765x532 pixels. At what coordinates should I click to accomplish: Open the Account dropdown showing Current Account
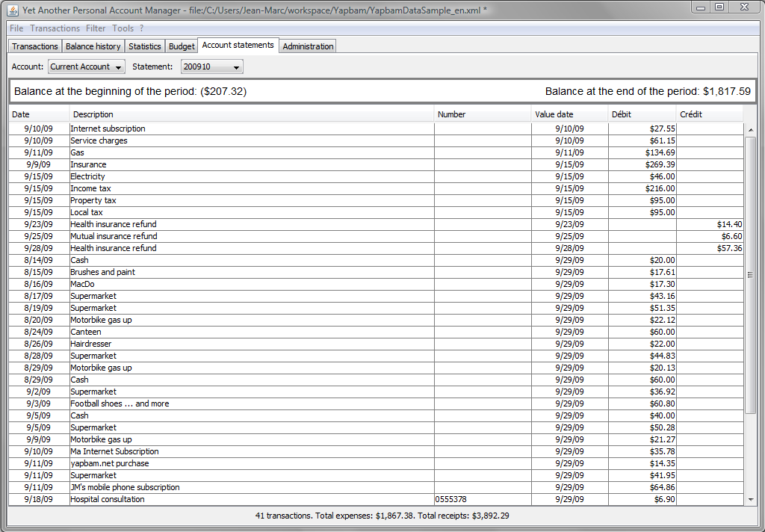[87, 66]
